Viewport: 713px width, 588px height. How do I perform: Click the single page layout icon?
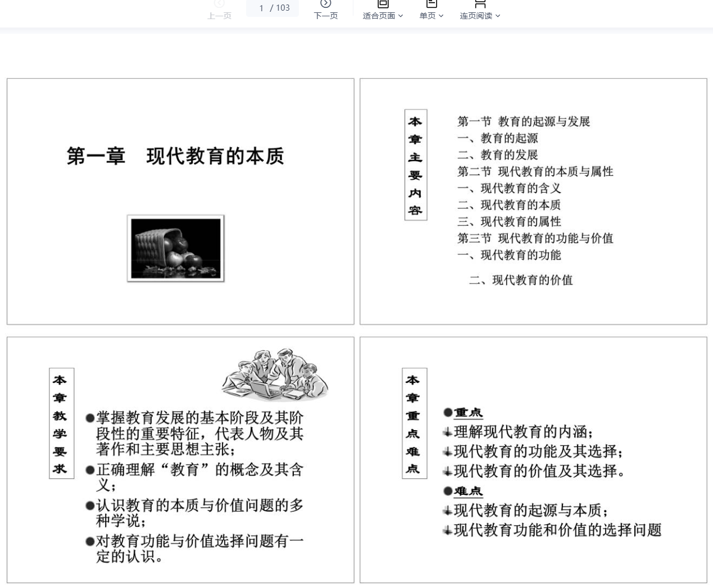pyautogui.click(x=432, y=4)
